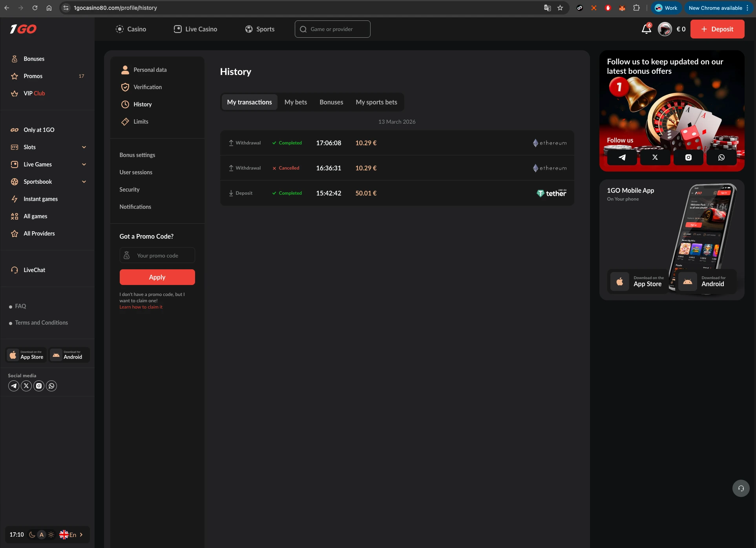
Task: Click the 1GO logo
Action: 23,29
